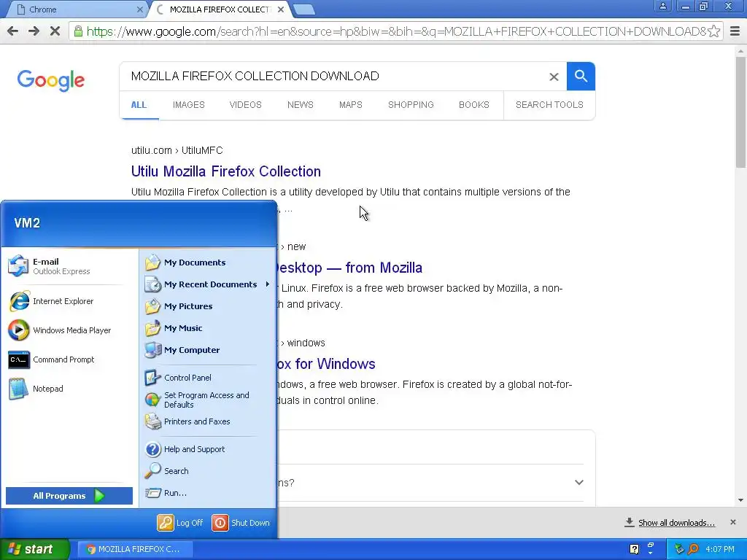Image resolution: width=747 pixels, height=560 pixels.
Task: Open Utilu Mozilla Firefox Collection result
Action: [x=226, y=171]
